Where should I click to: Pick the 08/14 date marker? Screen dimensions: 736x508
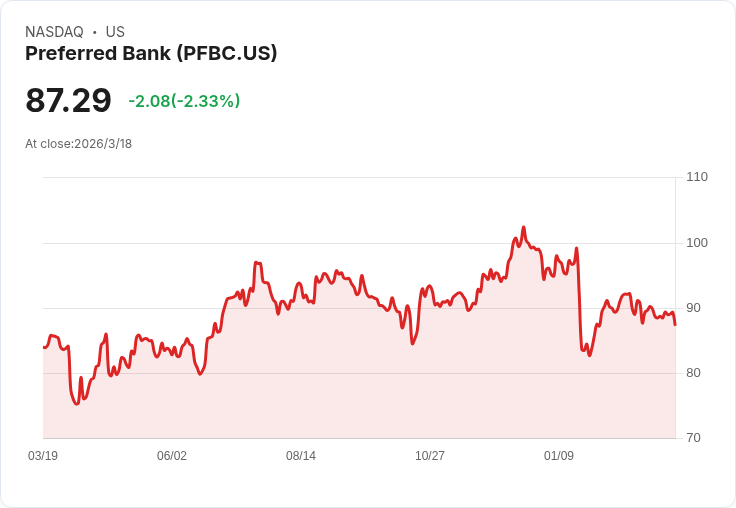pyautogui.click(x=301, y=456)
